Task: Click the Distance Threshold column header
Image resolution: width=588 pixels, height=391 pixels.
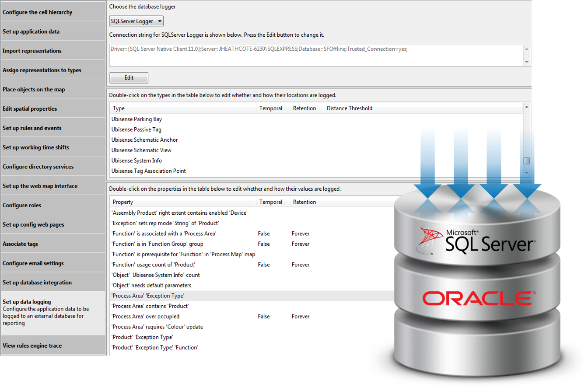Action: (423, 108)
